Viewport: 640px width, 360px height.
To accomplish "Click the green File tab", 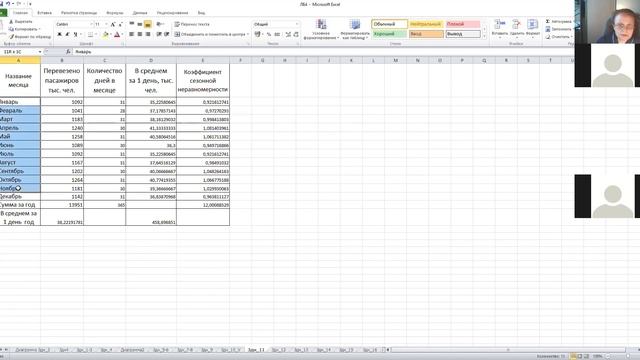I will pyautogui.click(x=3, y=13).
